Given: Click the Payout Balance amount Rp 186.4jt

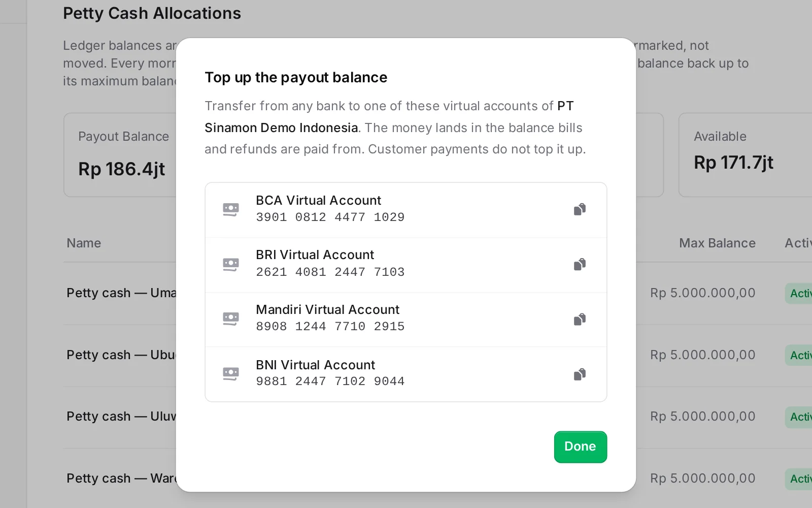Looking at the screenshot, I should [x=122, y=169].
